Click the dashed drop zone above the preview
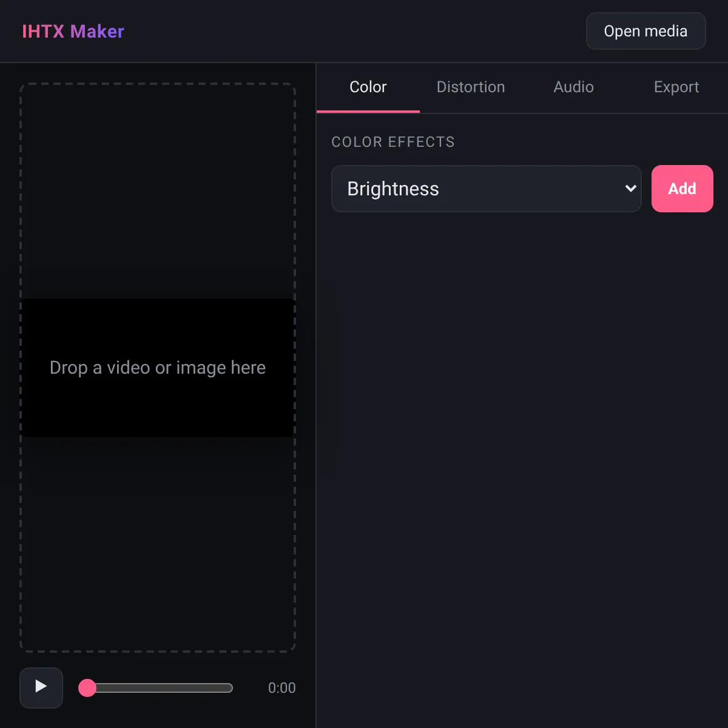Screen dimensions: 728x728 pos(158,191)
